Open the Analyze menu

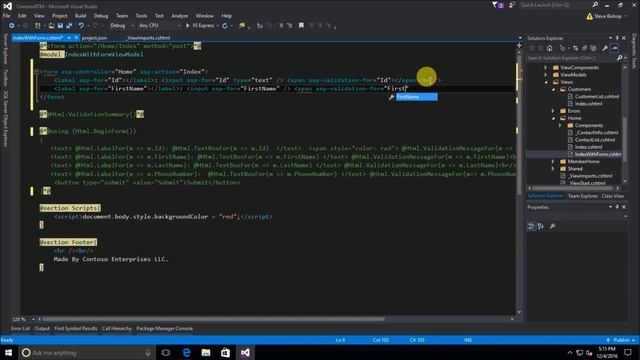tap(180, 16)
